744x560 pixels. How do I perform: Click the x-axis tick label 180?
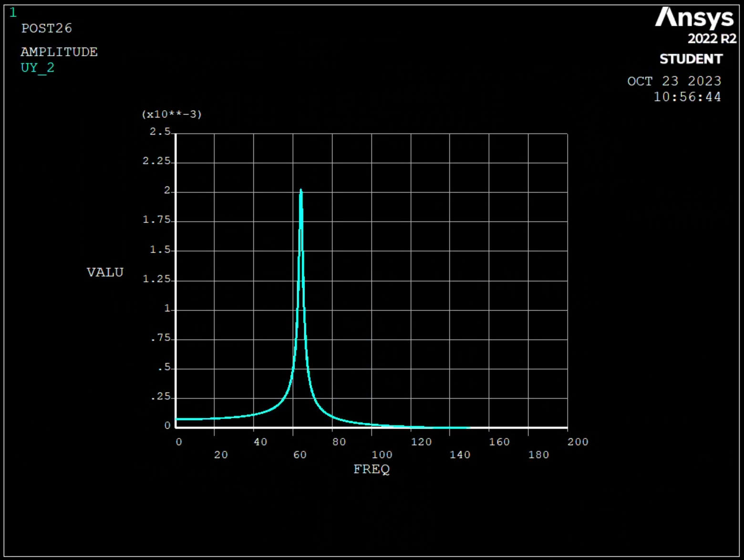[x=539, y=455]
